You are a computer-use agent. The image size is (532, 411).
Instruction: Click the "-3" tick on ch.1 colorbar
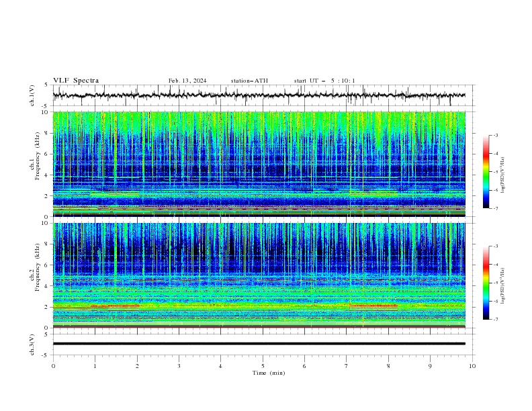pyautogui.click(x=495, y=135)
